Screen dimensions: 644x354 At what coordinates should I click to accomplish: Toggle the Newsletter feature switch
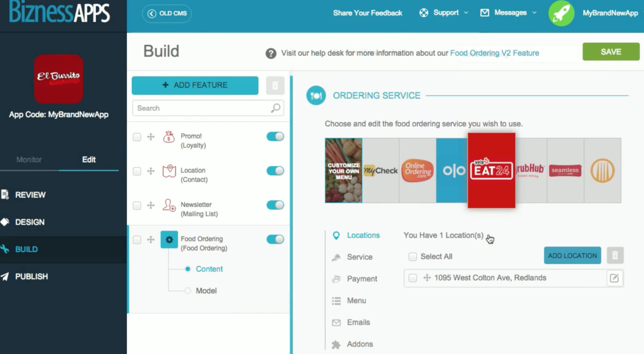(x=275, y=205)
